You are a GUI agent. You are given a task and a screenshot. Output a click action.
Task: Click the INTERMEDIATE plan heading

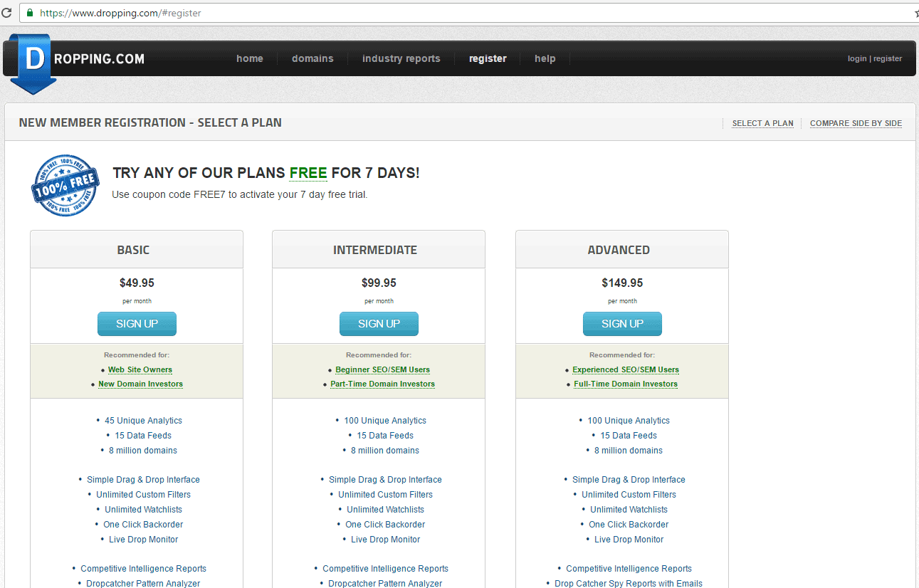point(375,250)
